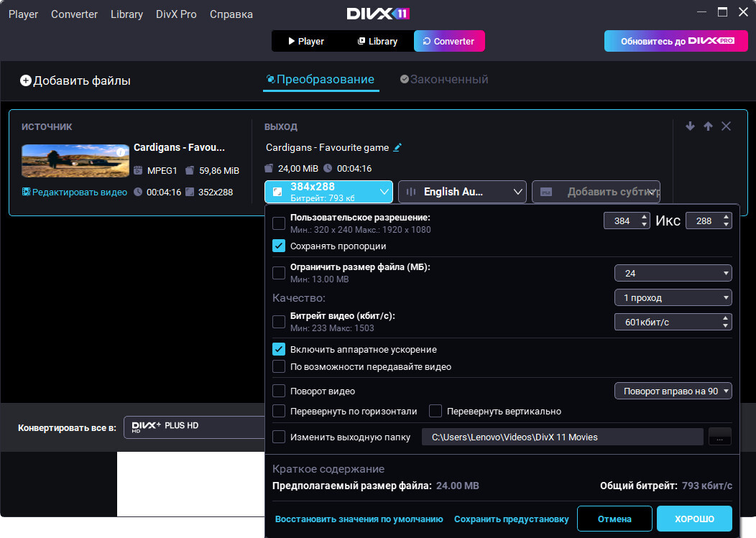Click the source clock icon near 00:04:16
The image size is (756, 538).
point(138,192)
